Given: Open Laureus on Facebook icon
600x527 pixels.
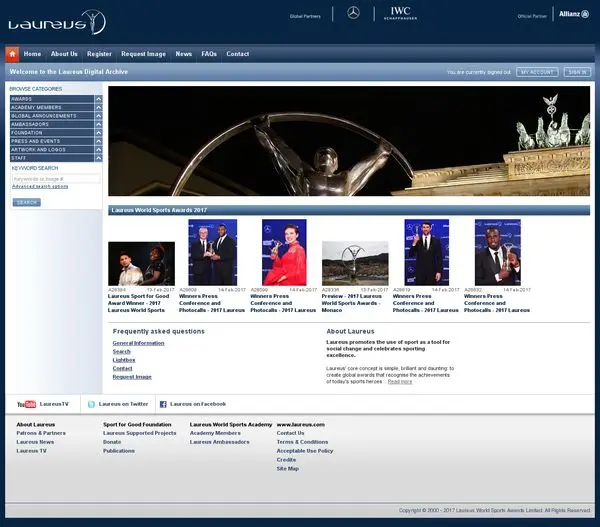Looking at the screenshot, I should (x=163, y=404).
